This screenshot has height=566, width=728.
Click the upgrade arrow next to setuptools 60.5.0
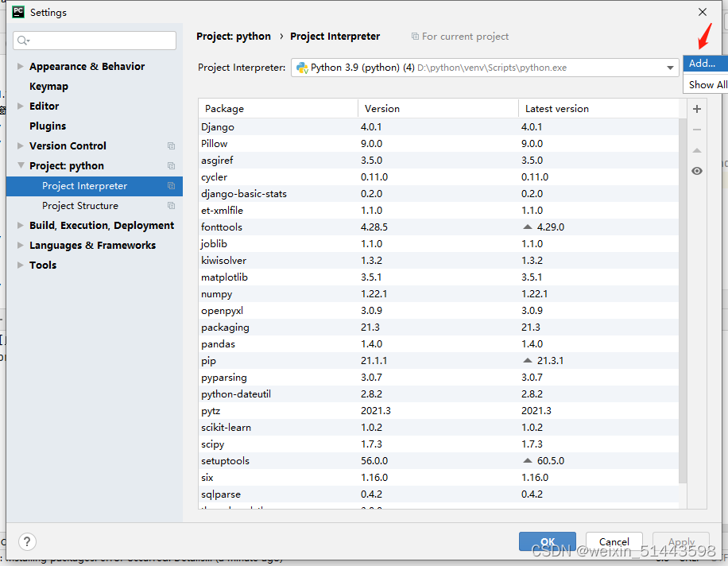(528, 461)
